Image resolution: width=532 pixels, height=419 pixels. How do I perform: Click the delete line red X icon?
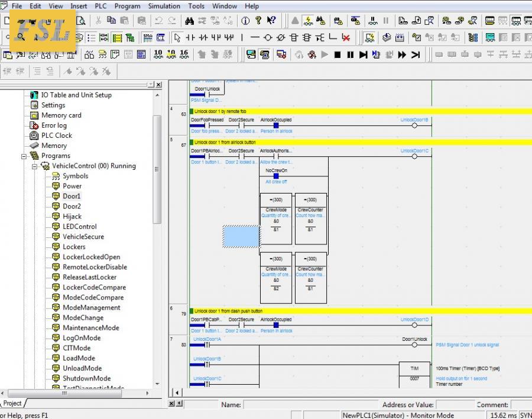coord(346,37)
